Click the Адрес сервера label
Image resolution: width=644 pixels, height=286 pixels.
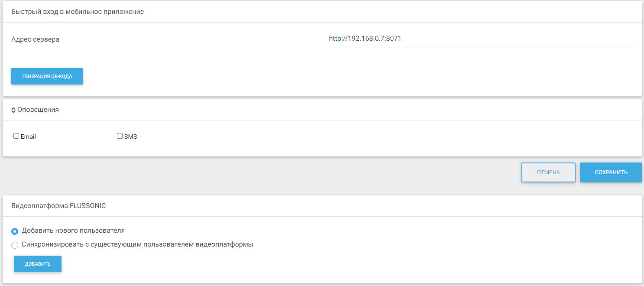click(35, 39)
